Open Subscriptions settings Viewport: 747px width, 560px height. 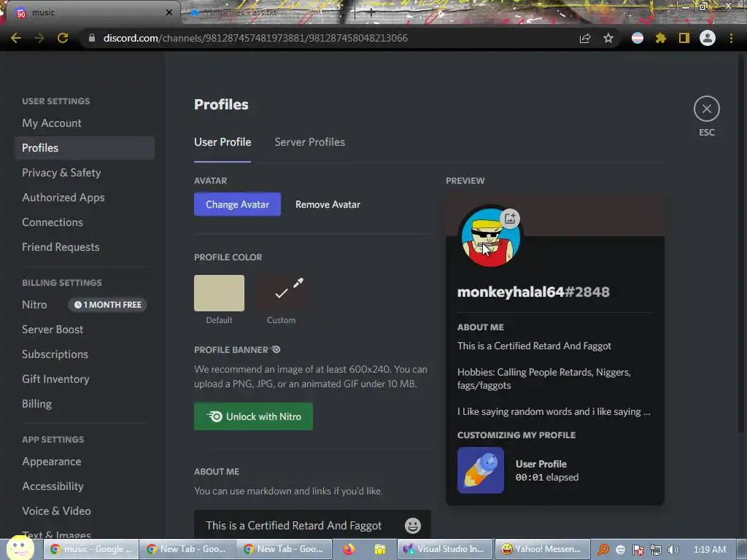(x=85, y=354)
